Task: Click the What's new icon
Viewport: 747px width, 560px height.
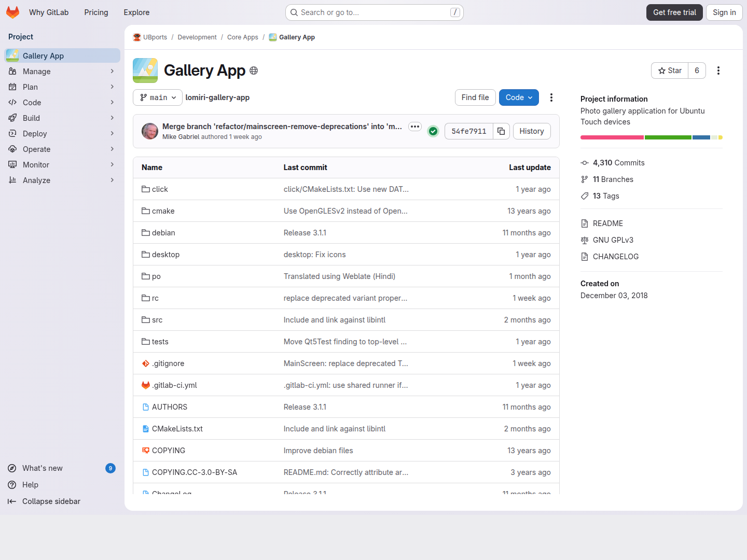Action: point(12,468)
